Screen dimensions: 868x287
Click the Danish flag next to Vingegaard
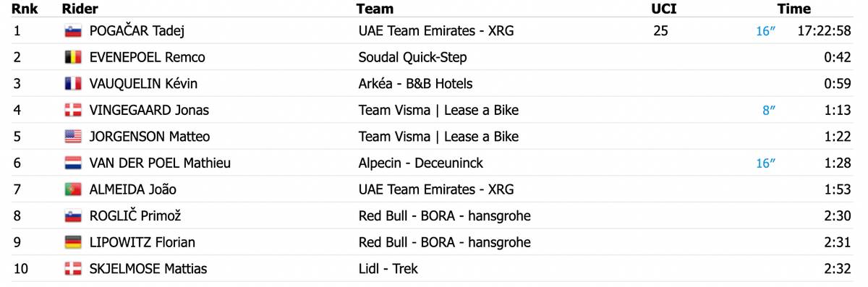[x=72, y=111]
